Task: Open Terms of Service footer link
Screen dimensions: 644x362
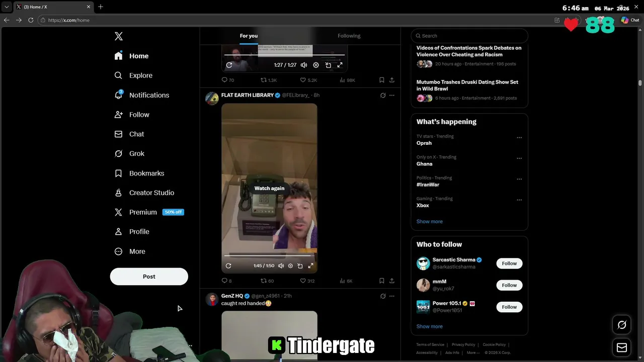Action: pyautogui.click(x=430, y=344)
